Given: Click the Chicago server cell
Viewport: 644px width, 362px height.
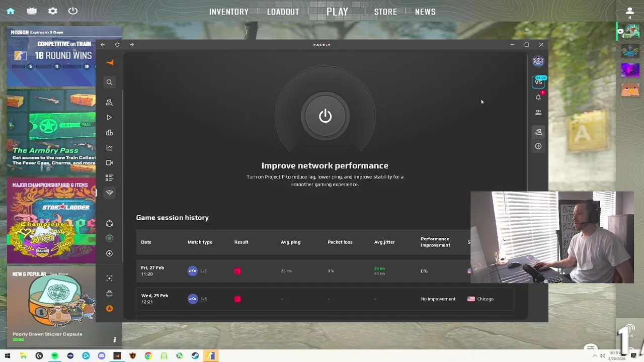Looking at the screenshot, I should 480,299.
